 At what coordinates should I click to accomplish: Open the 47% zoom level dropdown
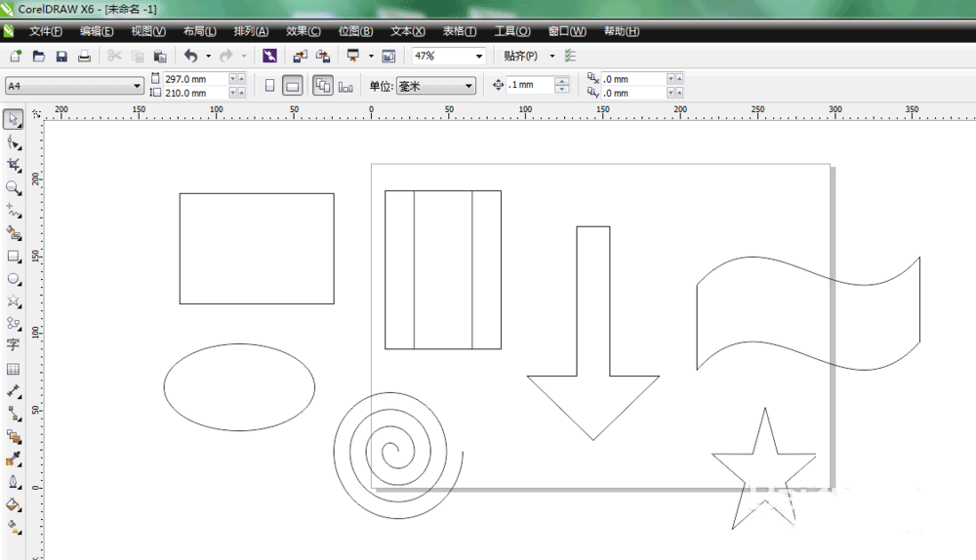coord(478,56)
